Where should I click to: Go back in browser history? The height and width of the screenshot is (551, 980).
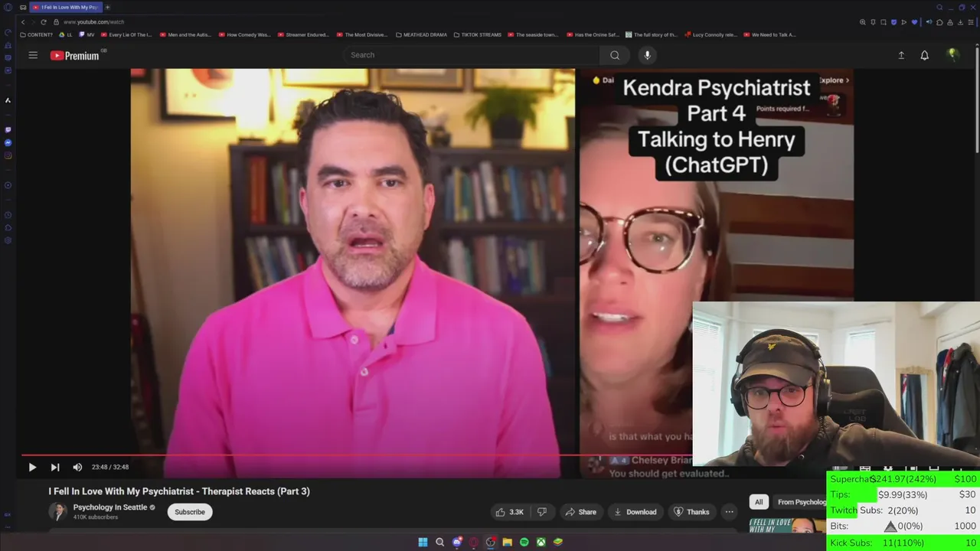[23, 22]
